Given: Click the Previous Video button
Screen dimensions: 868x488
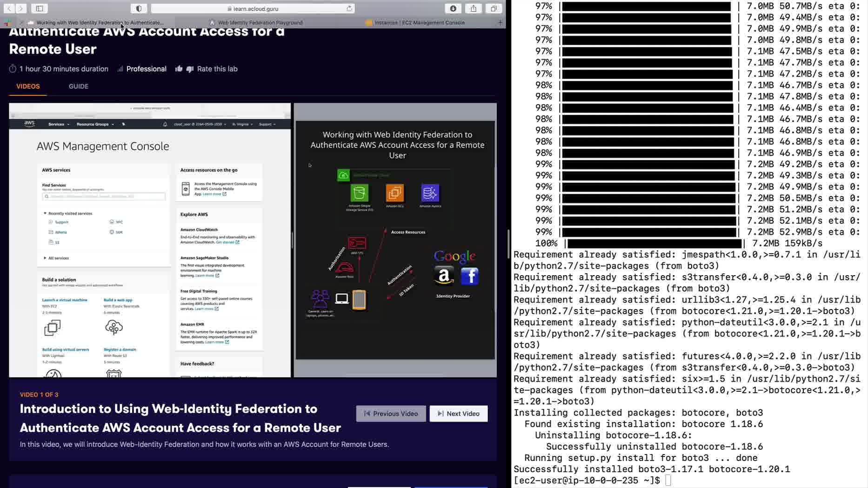Looking at the screenshot, I should click(x=391, y=414).
